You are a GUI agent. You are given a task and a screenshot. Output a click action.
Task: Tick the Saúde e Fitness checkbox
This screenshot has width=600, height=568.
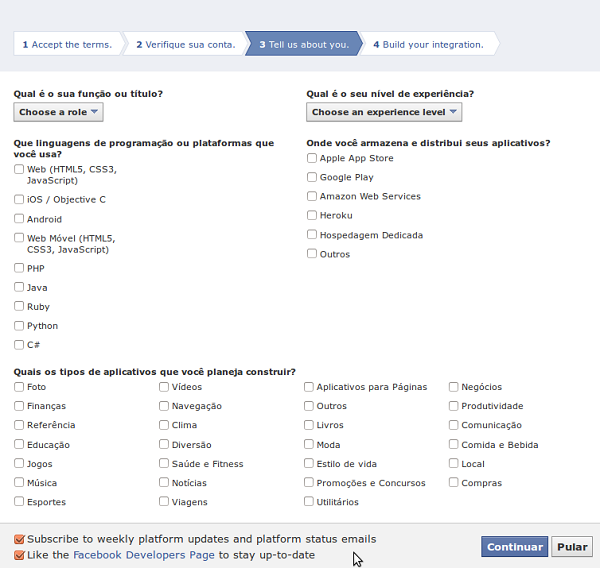pyautogui.click(x=164, y=464)
